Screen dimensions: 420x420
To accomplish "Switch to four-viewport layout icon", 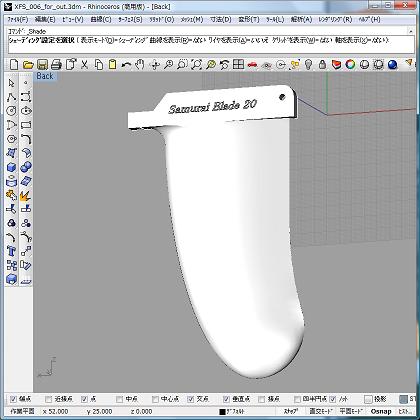I will tap(238, 64).
